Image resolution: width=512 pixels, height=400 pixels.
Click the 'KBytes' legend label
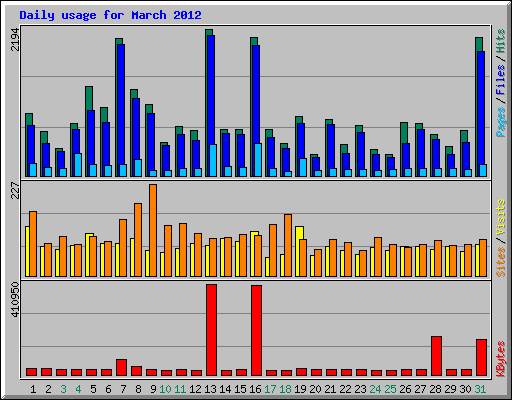click(x=500, y=359)
